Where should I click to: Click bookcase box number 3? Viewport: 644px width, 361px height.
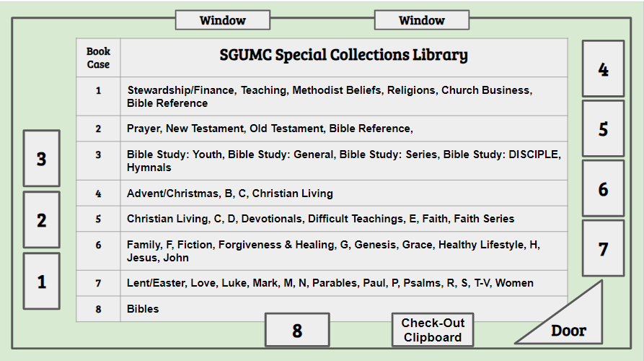[42, 159]
